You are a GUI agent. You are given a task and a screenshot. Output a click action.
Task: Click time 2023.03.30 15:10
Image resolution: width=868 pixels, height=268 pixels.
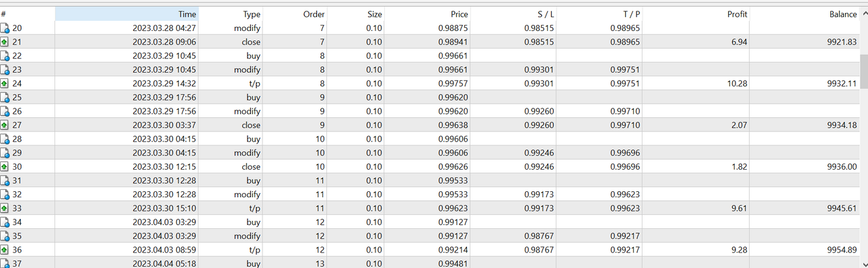pos(164,209)
